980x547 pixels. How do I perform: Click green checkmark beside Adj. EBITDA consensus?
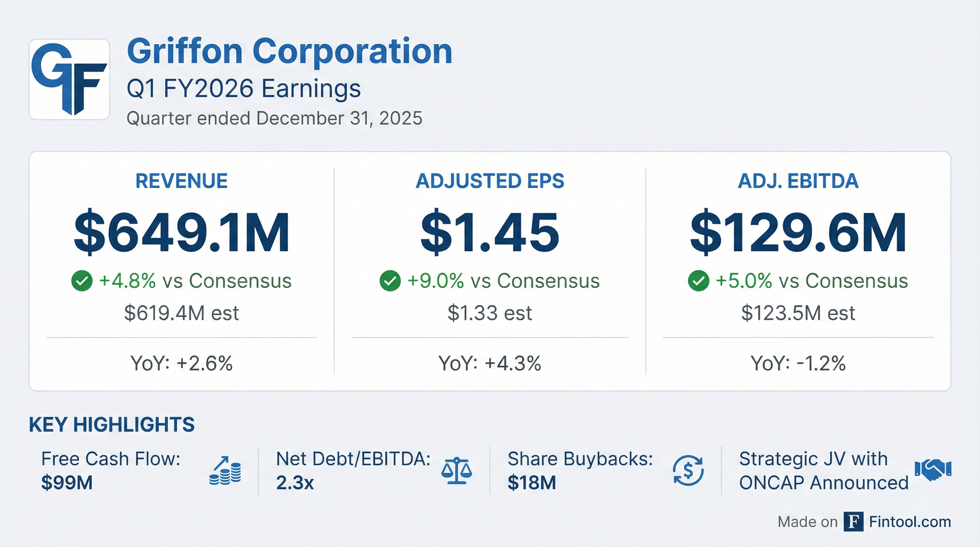coord(698,281)
